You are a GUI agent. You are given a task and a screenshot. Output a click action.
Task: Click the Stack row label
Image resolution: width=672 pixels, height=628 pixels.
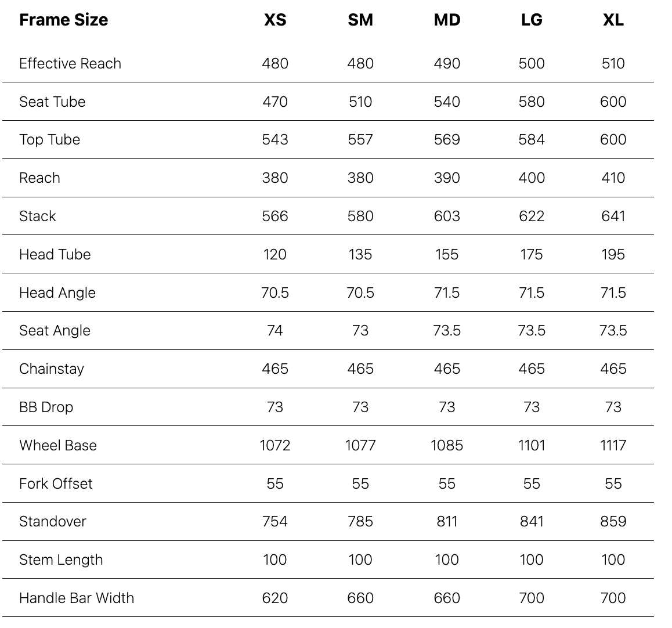point(38,216)
